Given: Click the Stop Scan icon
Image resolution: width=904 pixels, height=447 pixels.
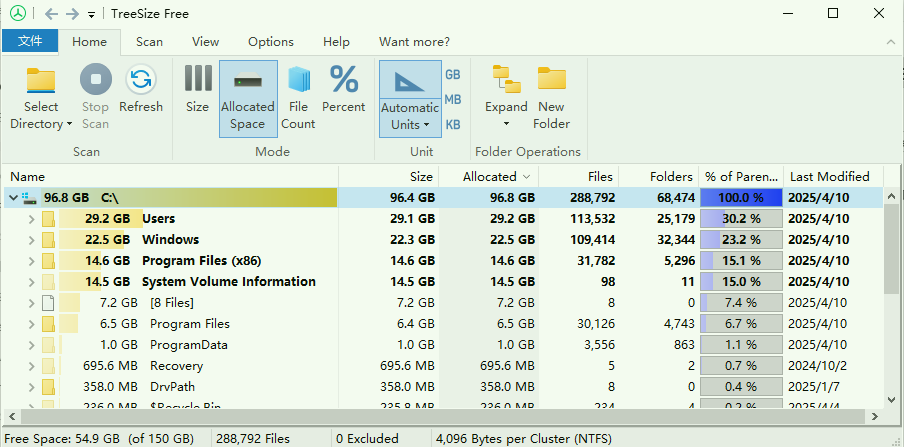Looking at the screenshot, I should click(95, 81).
